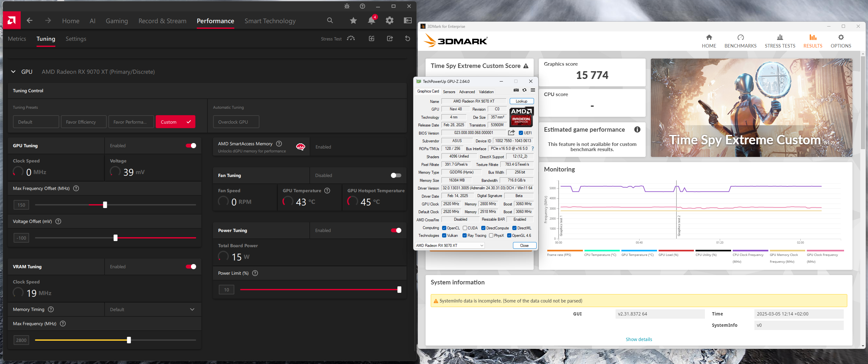The width and height of the screenshot is (868, 364).
Task: Share BIOS with the GPU-Z export icon
Action: (511, 133)
